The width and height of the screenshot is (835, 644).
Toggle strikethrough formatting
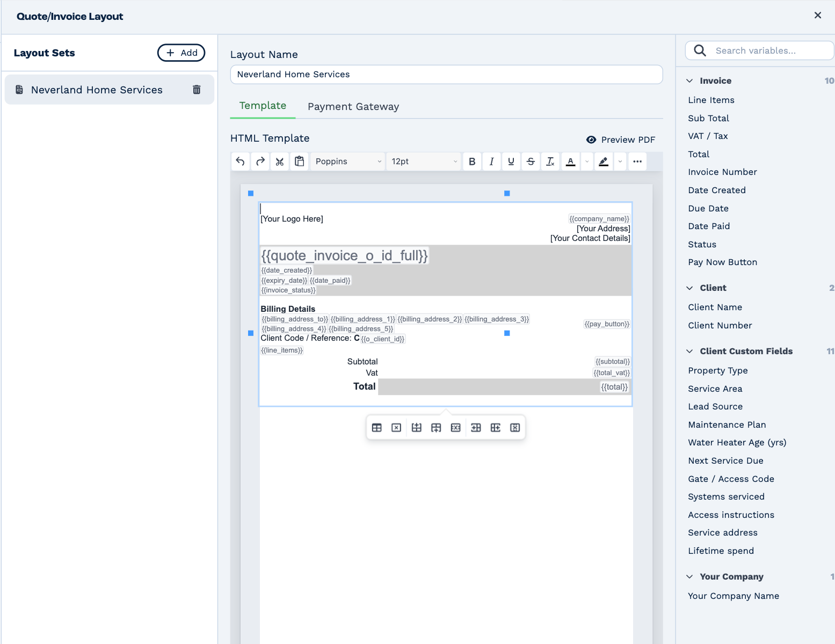pyautogui.click(x=531, y=162)
